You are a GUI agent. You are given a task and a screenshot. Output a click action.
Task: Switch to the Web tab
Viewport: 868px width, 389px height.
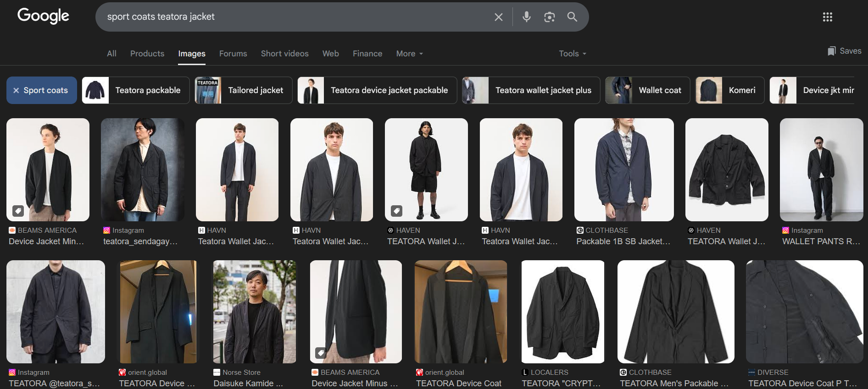[x=331, y=54]
